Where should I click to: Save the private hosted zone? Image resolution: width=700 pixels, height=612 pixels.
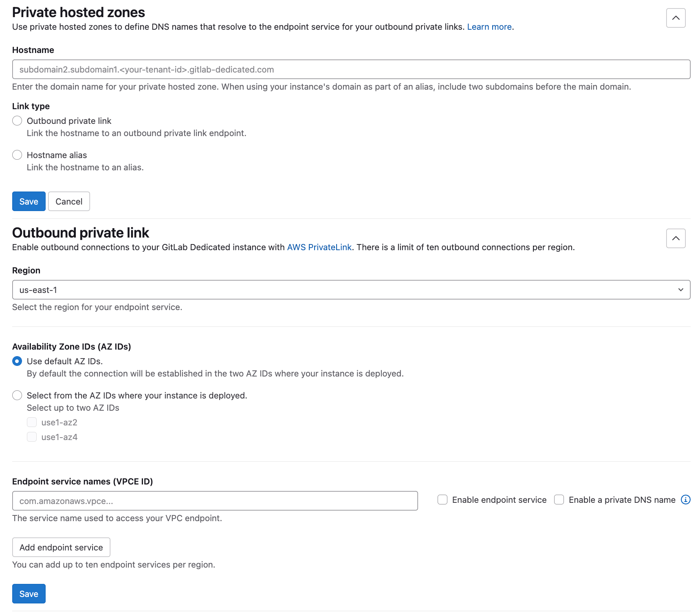(29, 201)
